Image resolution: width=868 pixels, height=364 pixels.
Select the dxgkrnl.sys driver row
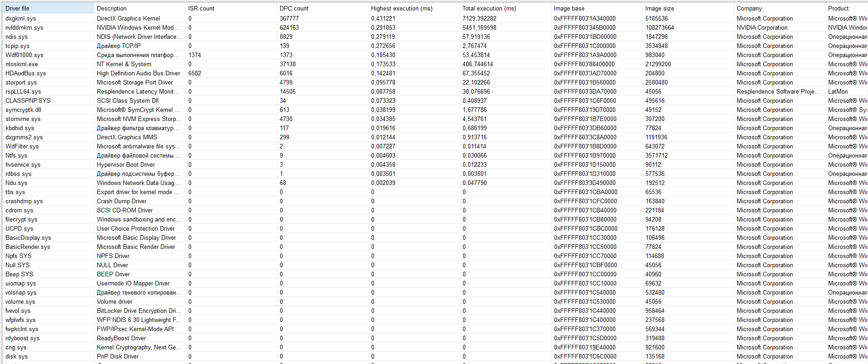tap(21, 18)
